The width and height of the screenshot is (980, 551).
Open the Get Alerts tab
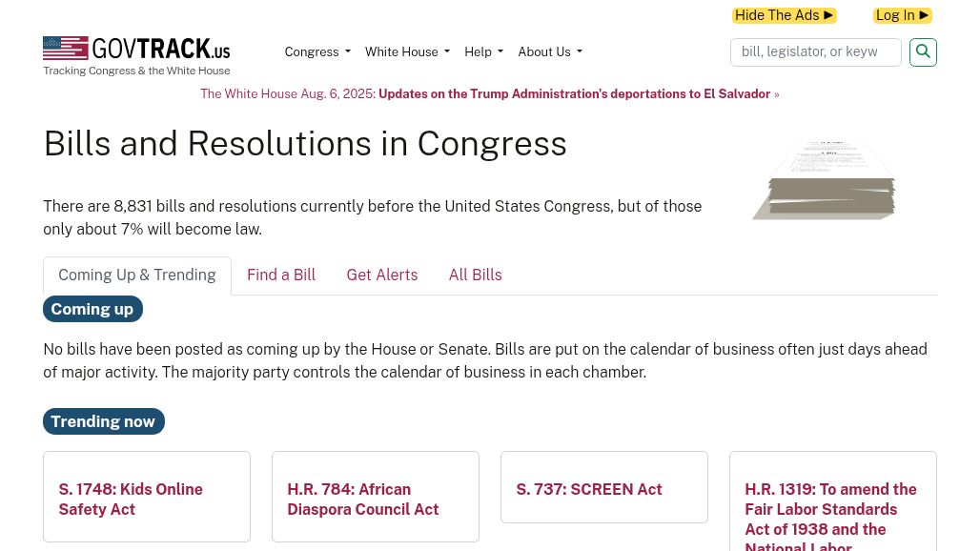click(382, 275)
